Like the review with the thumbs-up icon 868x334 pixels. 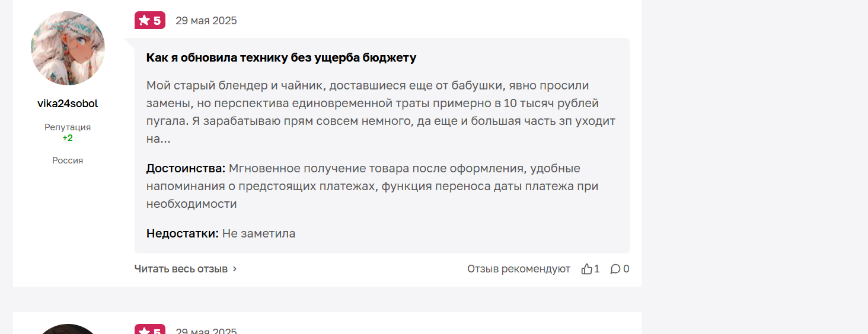coord(587,269)
